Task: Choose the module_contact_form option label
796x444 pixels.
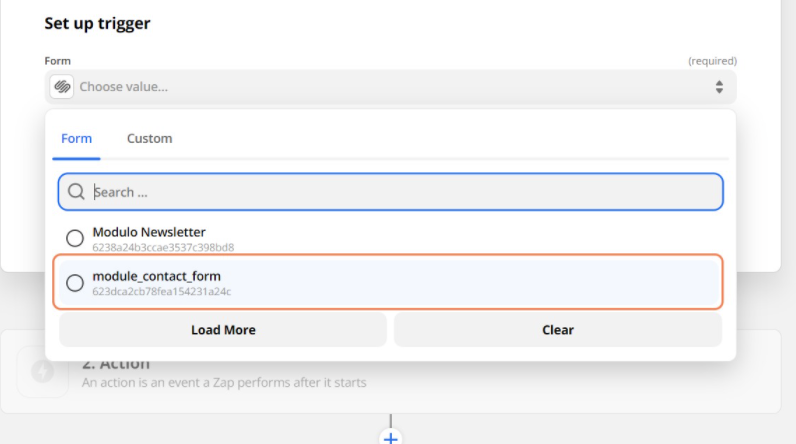Action: tap(156, 276)
